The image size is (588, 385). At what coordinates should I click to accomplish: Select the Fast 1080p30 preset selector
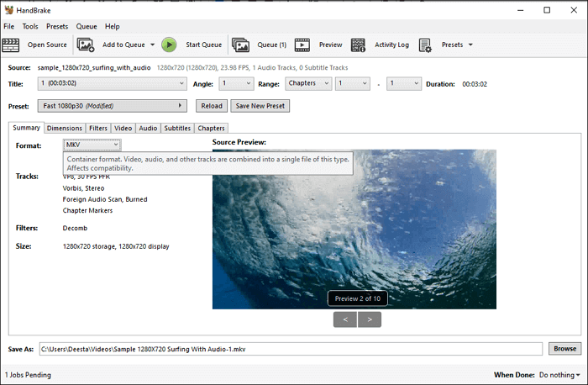pos(112,106)
